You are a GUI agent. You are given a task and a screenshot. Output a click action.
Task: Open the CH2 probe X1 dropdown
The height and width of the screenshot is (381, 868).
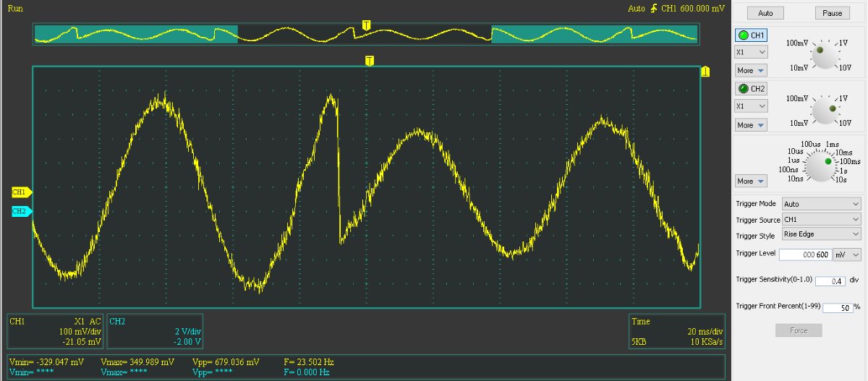pos(751,106)
